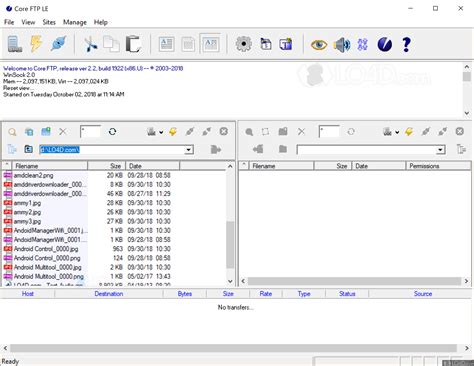
Task: Click local pane close circle icon
Action: pos(224,131)
